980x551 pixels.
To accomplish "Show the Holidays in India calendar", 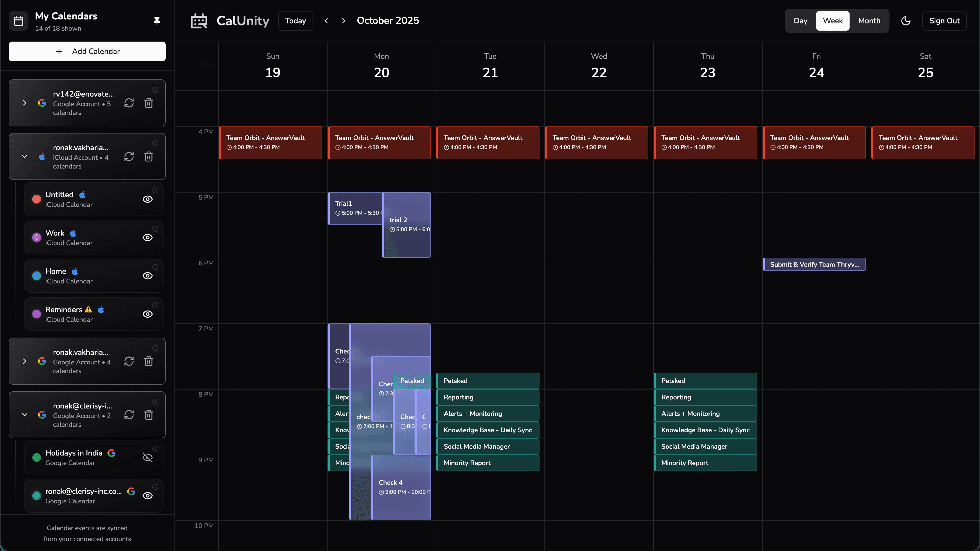I will (x=148, y=458).
